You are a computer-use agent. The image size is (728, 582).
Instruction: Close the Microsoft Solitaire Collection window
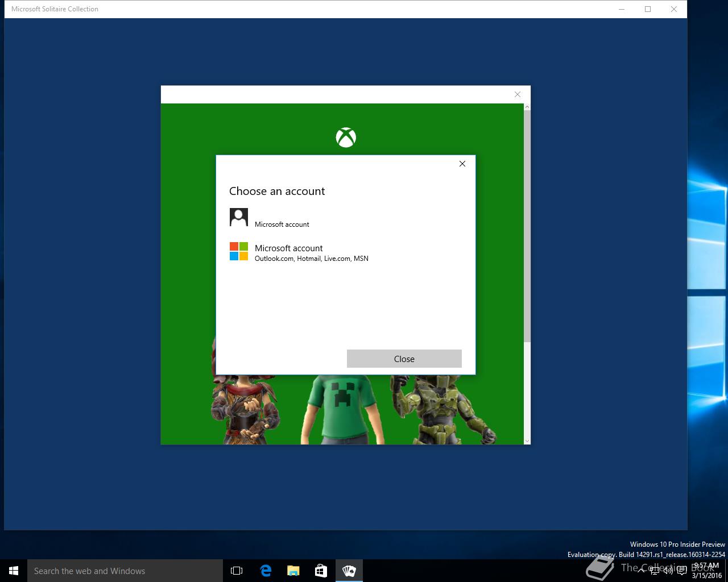(674, 9)
